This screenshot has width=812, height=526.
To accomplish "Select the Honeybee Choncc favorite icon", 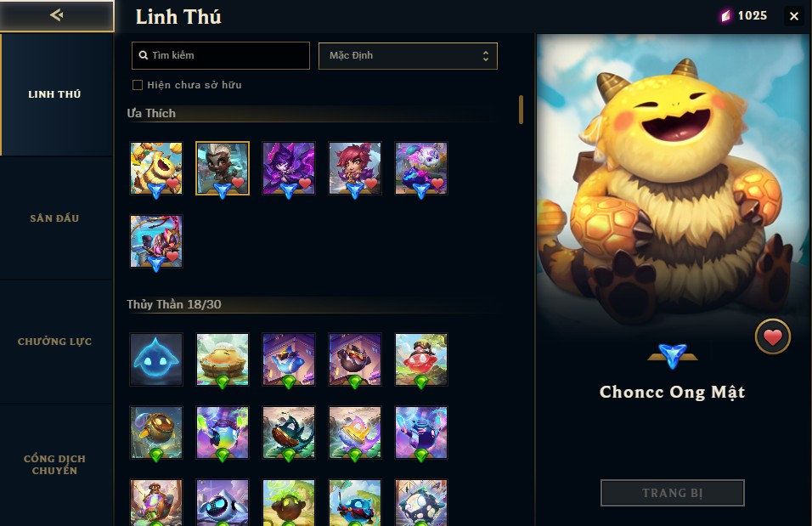I will pyautogui.click(x=156, y=168).
